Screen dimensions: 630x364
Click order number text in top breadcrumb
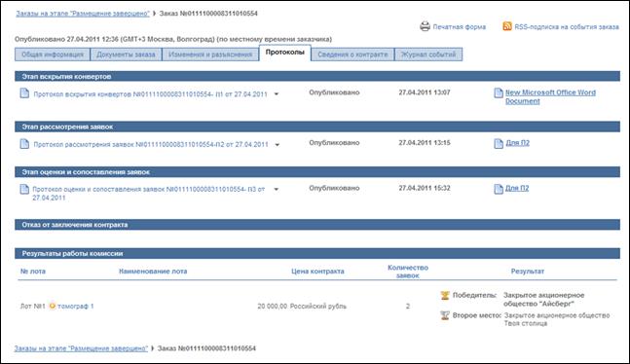[208, 14]
